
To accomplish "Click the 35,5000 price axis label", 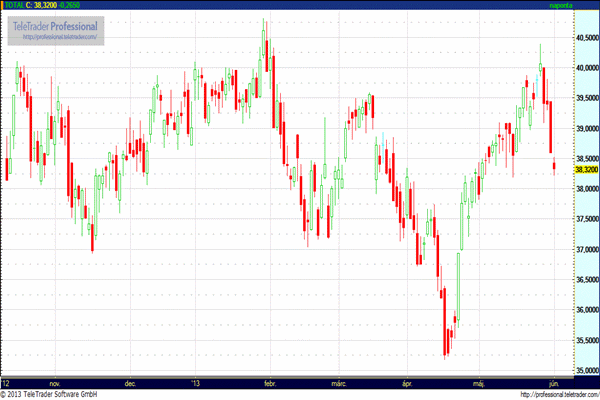I will click(x=586, y=339).
